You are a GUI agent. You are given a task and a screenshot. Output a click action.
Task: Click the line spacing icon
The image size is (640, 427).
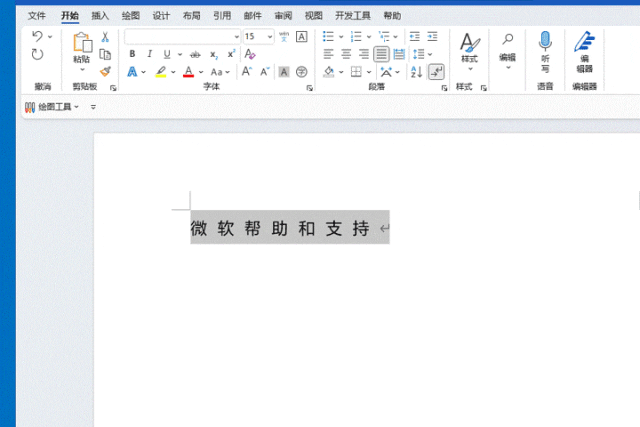coord(418,54)
